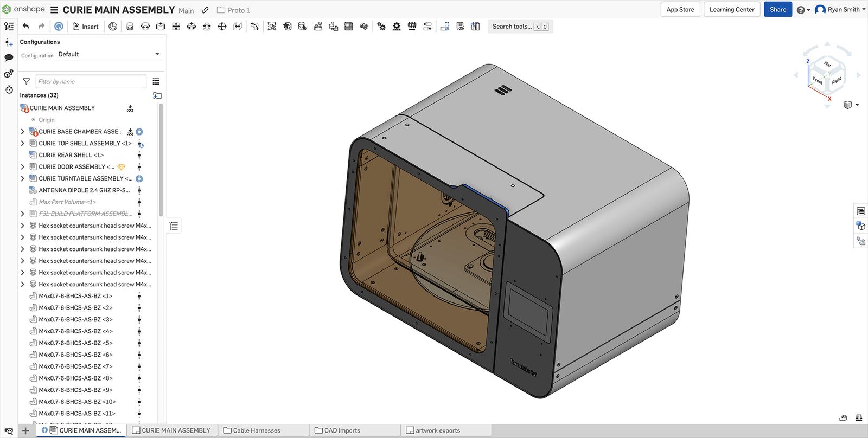Expand CURIE DOOR ASSEMBLY tree node
This screenshot has width=868, height=438.
point(22,167)
